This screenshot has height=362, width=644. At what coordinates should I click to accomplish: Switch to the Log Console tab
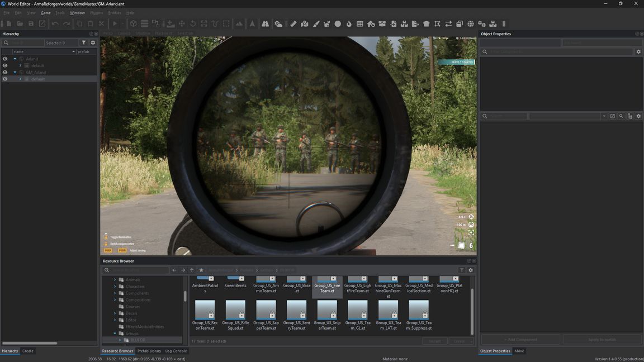176,351
